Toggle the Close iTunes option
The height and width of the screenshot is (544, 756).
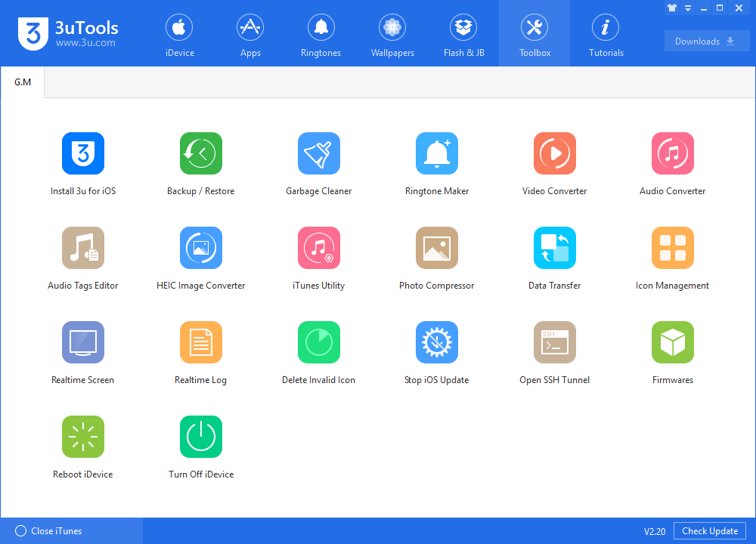(48, 530)
